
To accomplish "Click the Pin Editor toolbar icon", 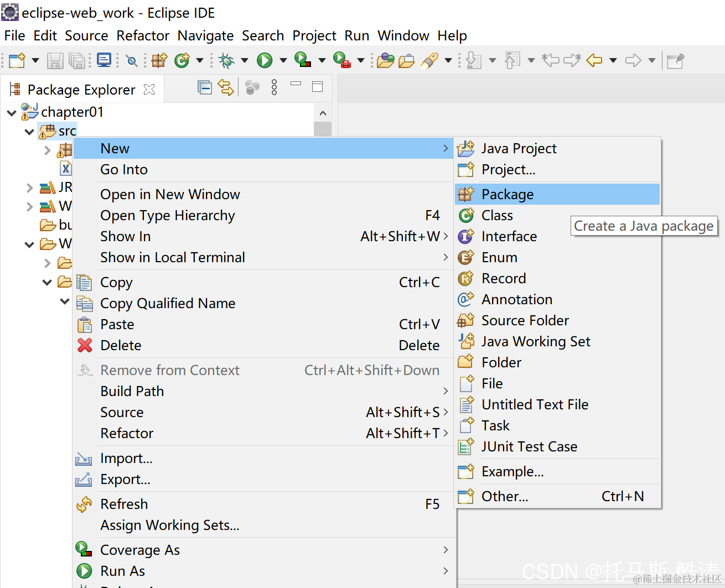I will (x=676, y=60).
